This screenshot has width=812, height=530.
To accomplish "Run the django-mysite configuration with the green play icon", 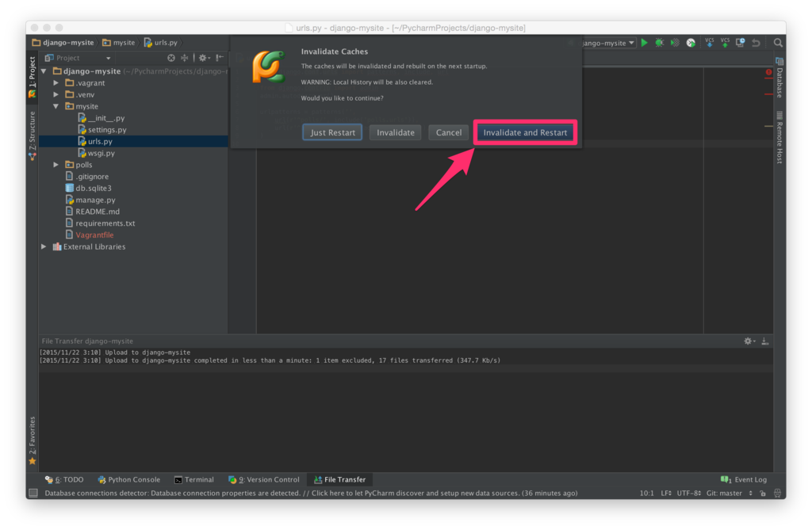I will [644, 43].
